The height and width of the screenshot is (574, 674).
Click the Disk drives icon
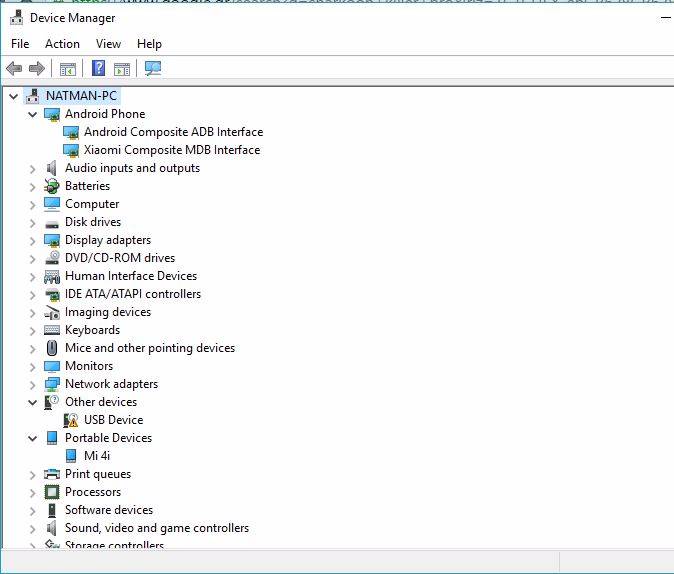52,224
